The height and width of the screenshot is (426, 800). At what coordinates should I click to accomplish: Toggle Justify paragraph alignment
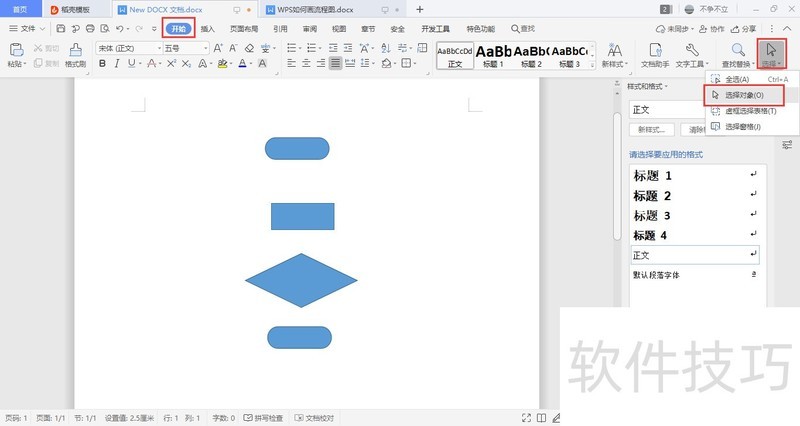(x=335, y=63)
